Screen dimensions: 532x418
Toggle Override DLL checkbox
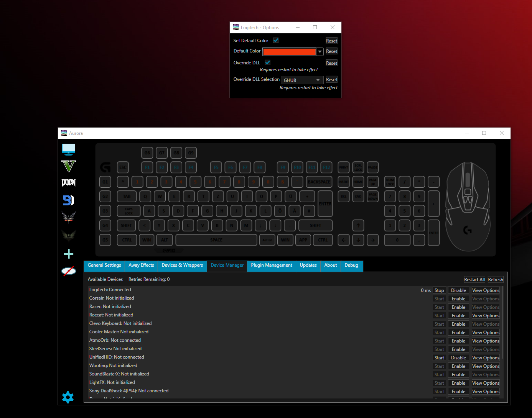268,62
